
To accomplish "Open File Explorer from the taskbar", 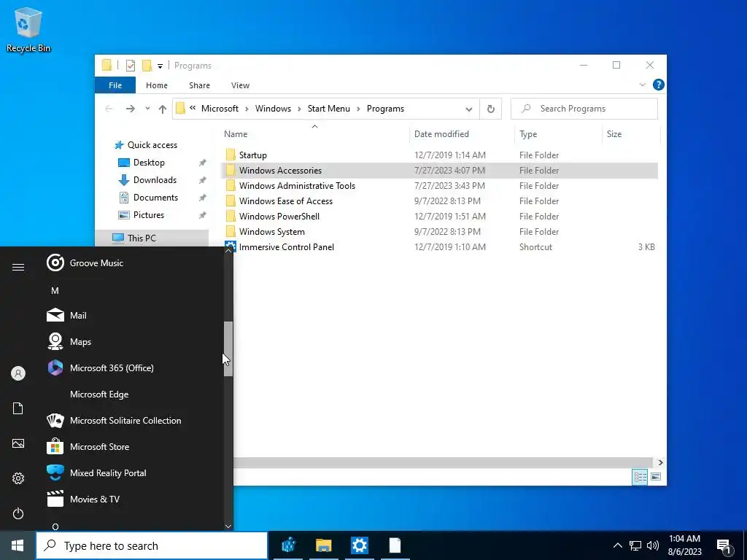I will (x=323, y=545).
